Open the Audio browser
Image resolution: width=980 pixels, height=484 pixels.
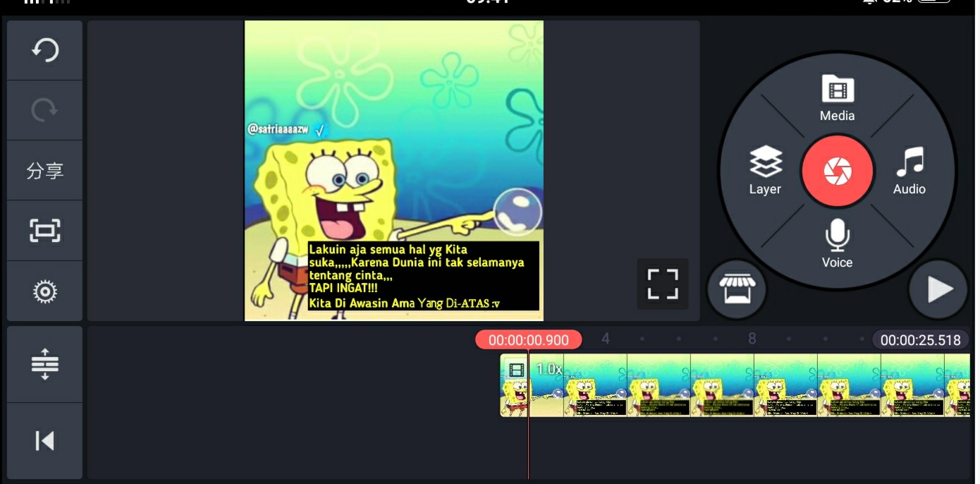(x=909, y=170)
